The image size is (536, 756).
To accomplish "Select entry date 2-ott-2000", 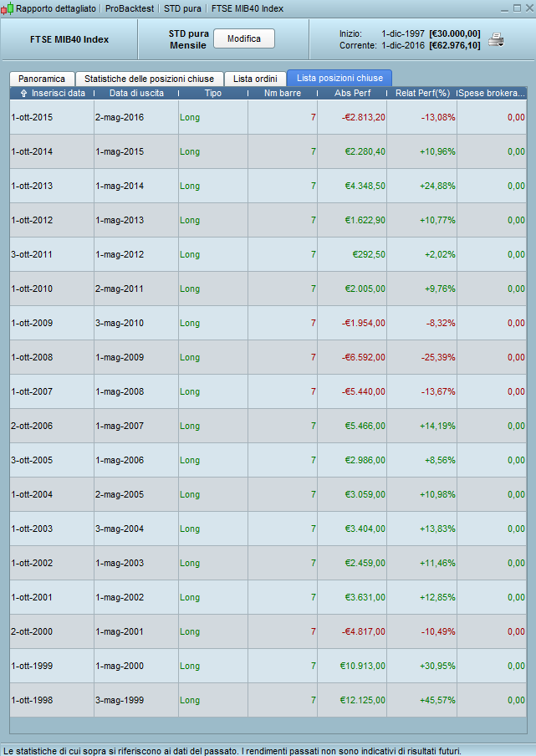I will point(32,631).
